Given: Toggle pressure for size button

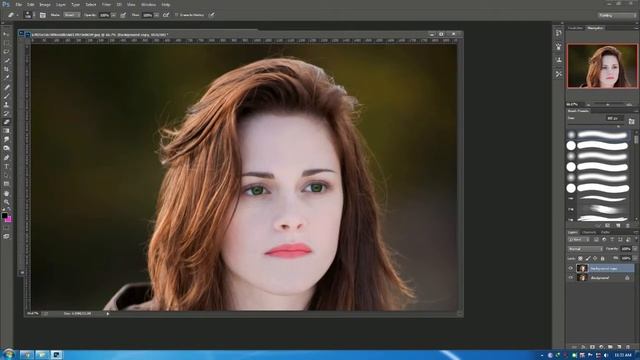Looking at the screenshot, I should pos(212,15).
